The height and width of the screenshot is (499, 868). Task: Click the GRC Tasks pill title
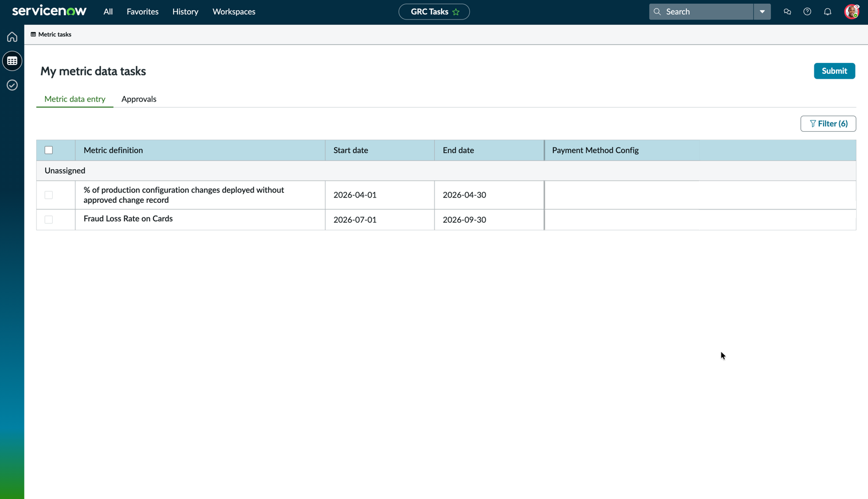click(429, 11)
